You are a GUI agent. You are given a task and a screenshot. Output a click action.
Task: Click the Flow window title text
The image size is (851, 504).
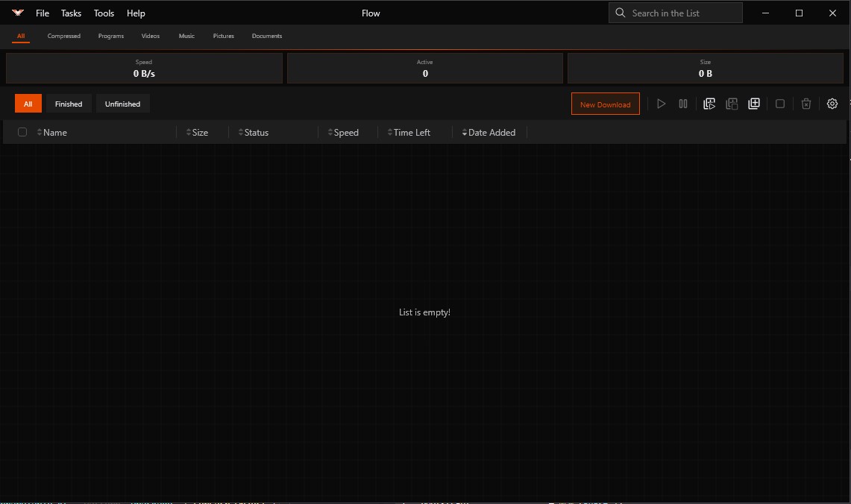[371, 13]
